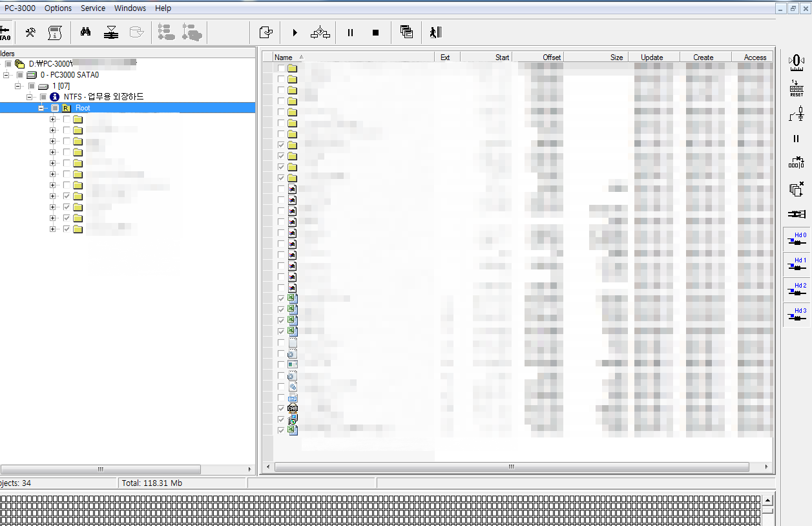Click the exit running-man toolbar icon
Viewport: 812px width, 526px height.
435,32
